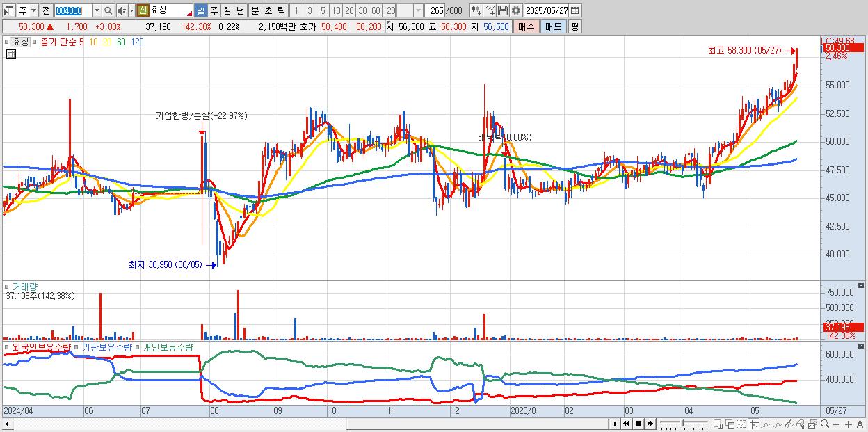Screen dimensions: 868x432
Task: Click the add candlestick chart icon
Action: coord(476,10)
